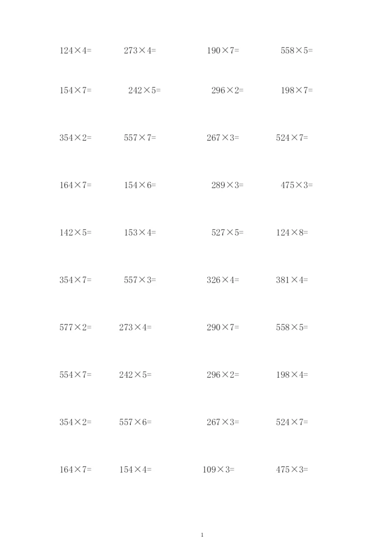
Task: Click on the 557×3= equation
Action: click(x=140, y=280)
